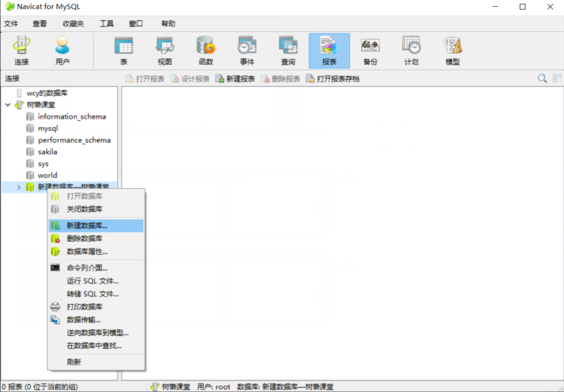Expand the 新建数据库—树懒课堂 database node
This screenshot has height=392, width=564.
click(19, 187)
